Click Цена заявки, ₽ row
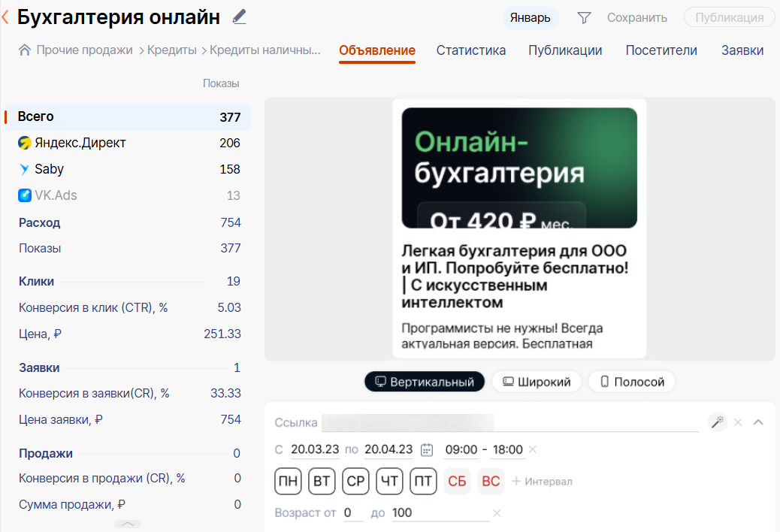Screen dimensions: 780x532 tap(129, 419)
